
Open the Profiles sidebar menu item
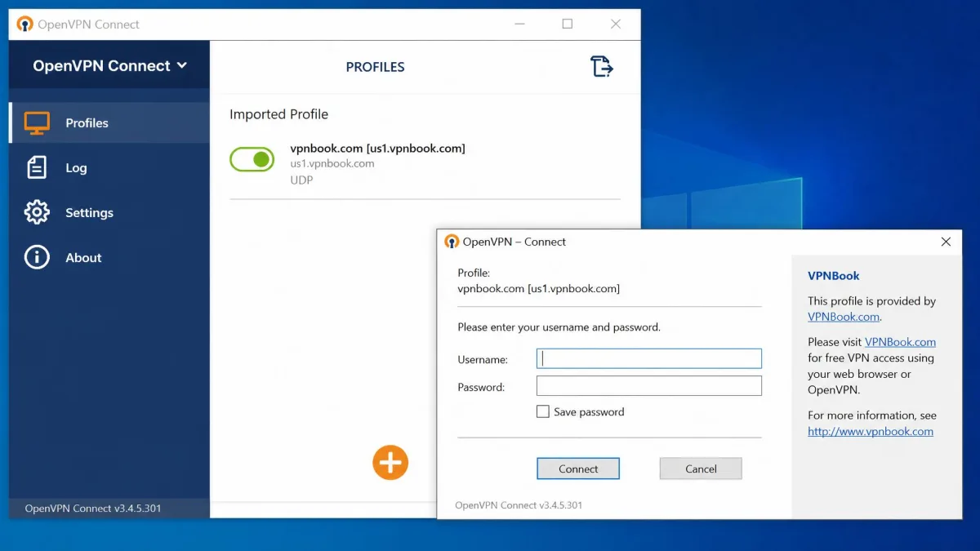click(x=109, y=123)
